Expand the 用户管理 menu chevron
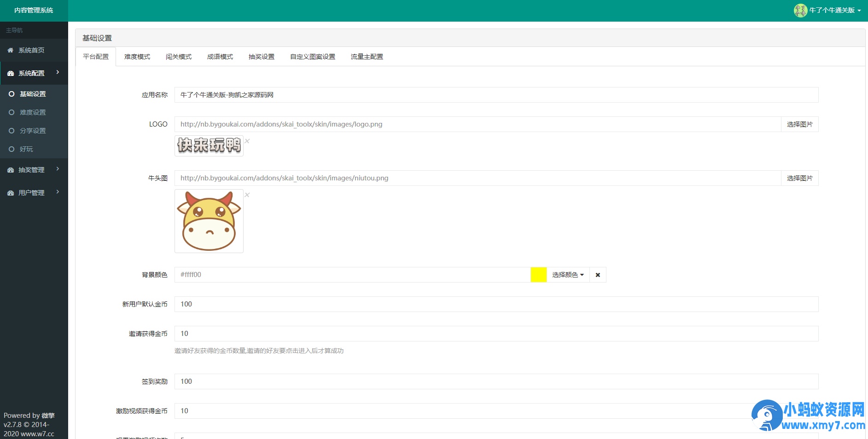Viewport: 868px width, 439px height. pyautogui.click(x=58, y=192)
